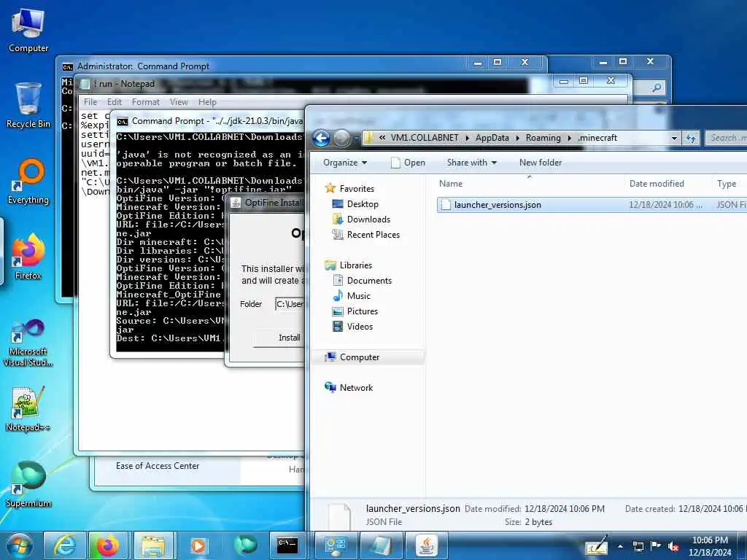
Task: Click the volume muted tray icon
Action: click(x=673, y=547)
